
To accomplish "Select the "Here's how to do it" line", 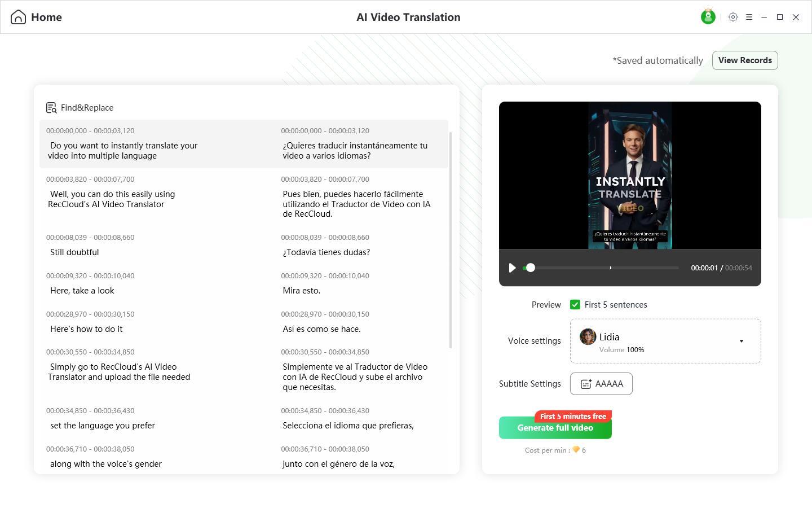I will (86, 329).
